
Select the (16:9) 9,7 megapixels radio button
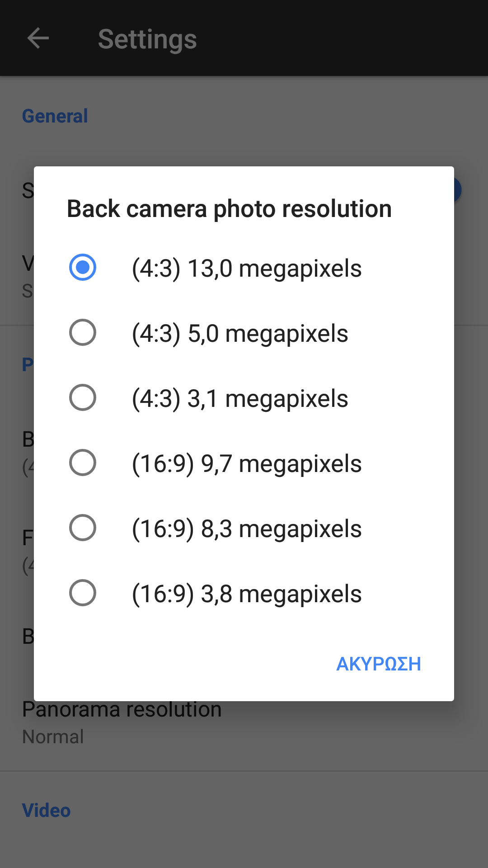tap(83, 463)
